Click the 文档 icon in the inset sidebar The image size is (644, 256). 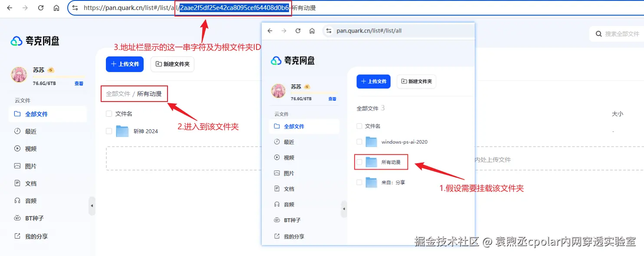[x=277, y=189]
